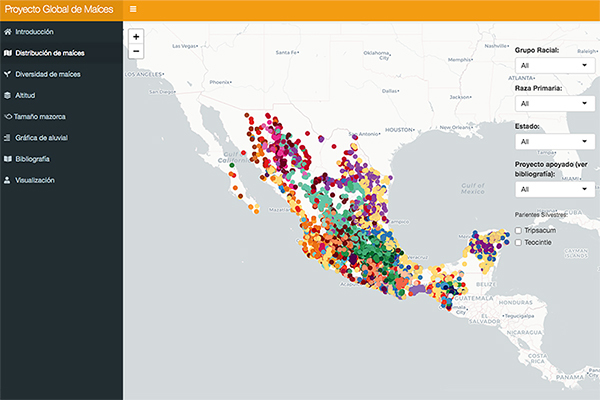
Task: Click the 'PANAMA' map label
Action: click(x=570, y=377)
